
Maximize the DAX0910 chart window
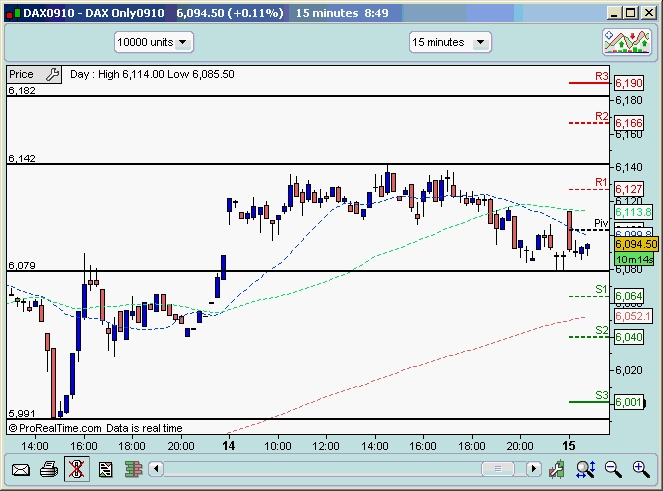click(x=630, y=13)
